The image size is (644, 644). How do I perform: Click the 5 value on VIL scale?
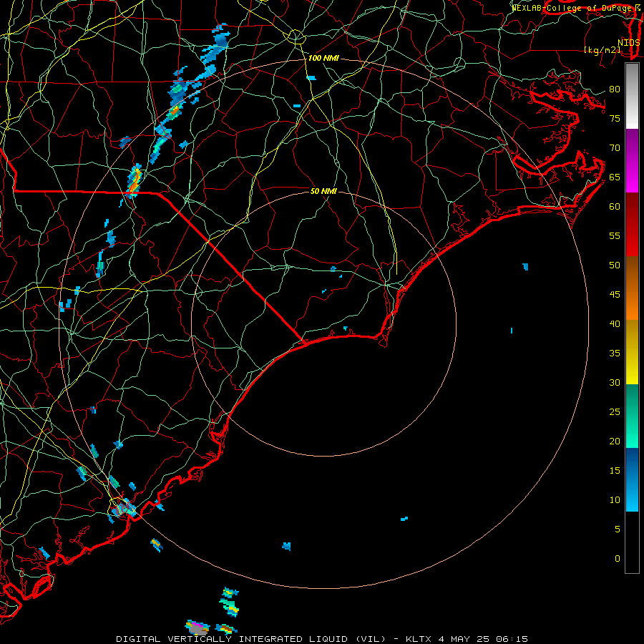(618, 530)
